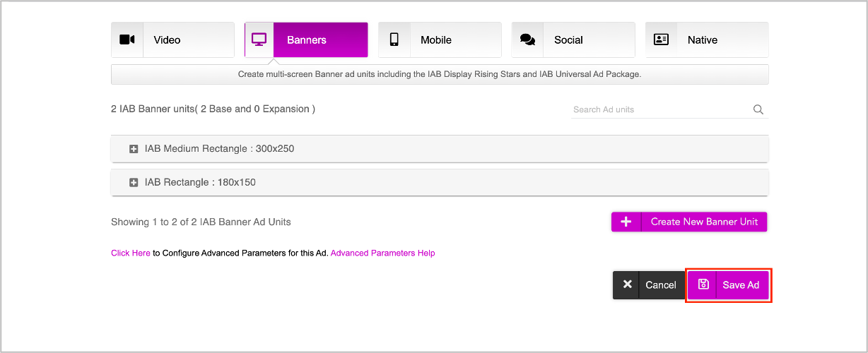Focus the Search Ad units field
Screen dimensions: 868x353
[661, 109]
